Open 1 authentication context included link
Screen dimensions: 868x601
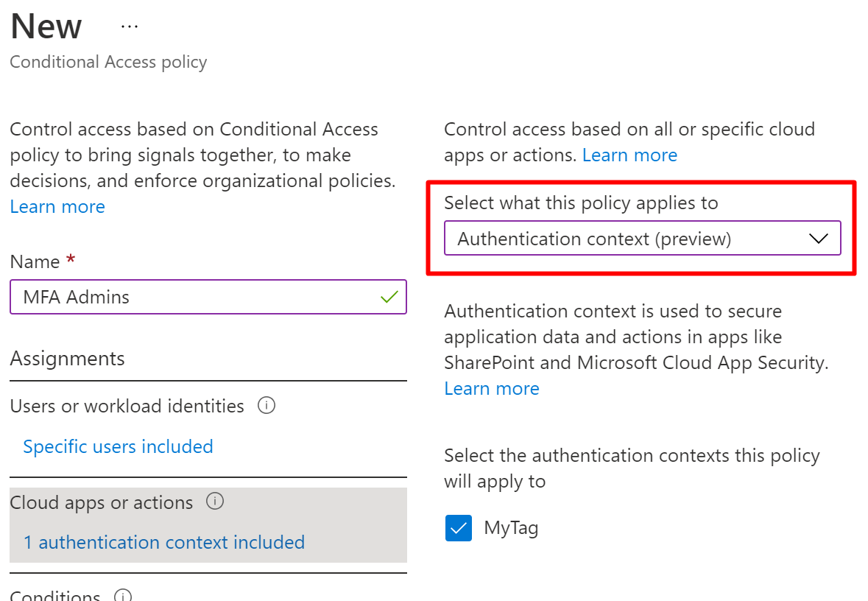pos(163,543)
